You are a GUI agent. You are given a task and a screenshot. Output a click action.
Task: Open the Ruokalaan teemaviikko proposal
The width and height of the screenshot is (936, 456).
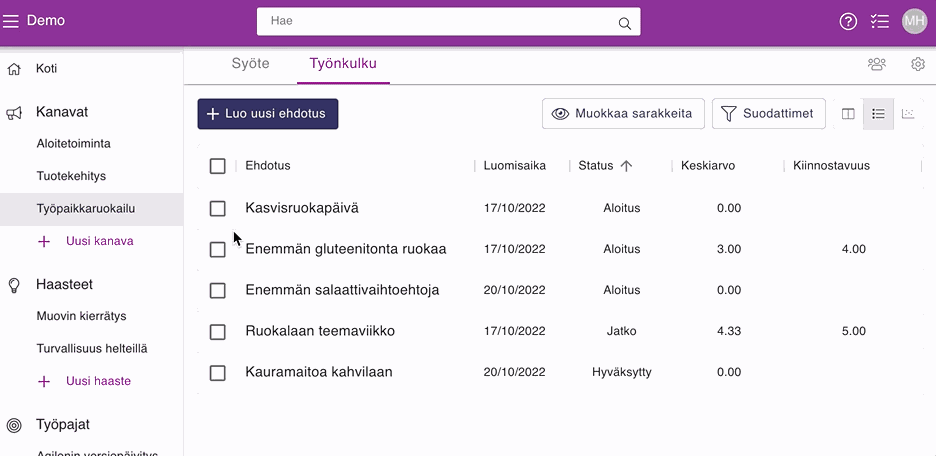point(320,331)
